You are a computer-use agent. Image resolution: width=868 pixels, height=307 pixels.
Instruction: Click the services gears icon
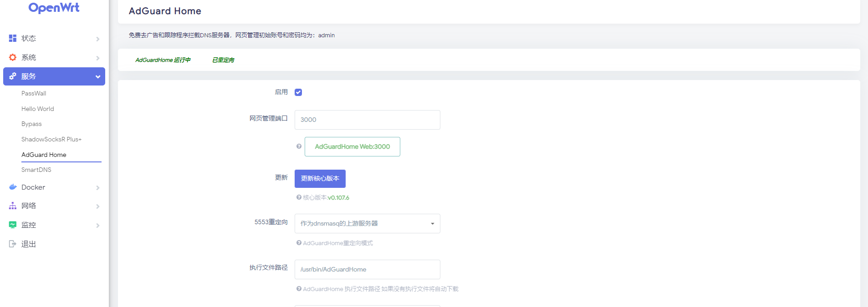coord(13,76)
